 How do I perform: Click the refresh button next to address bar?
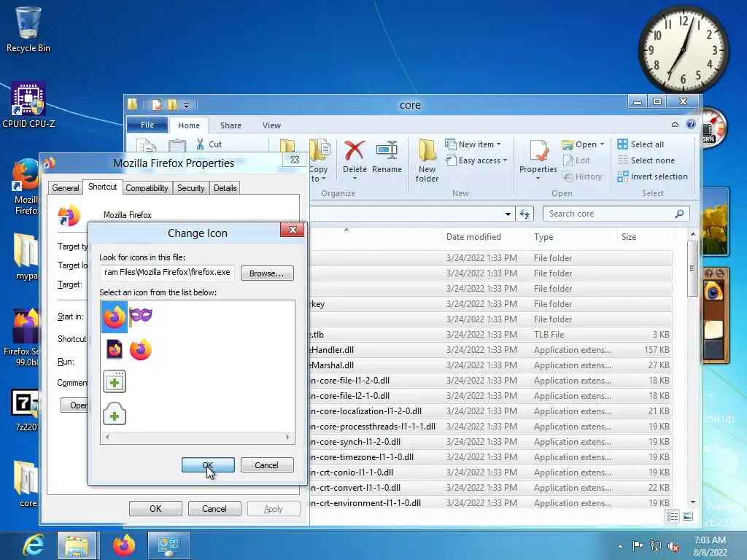525,214
